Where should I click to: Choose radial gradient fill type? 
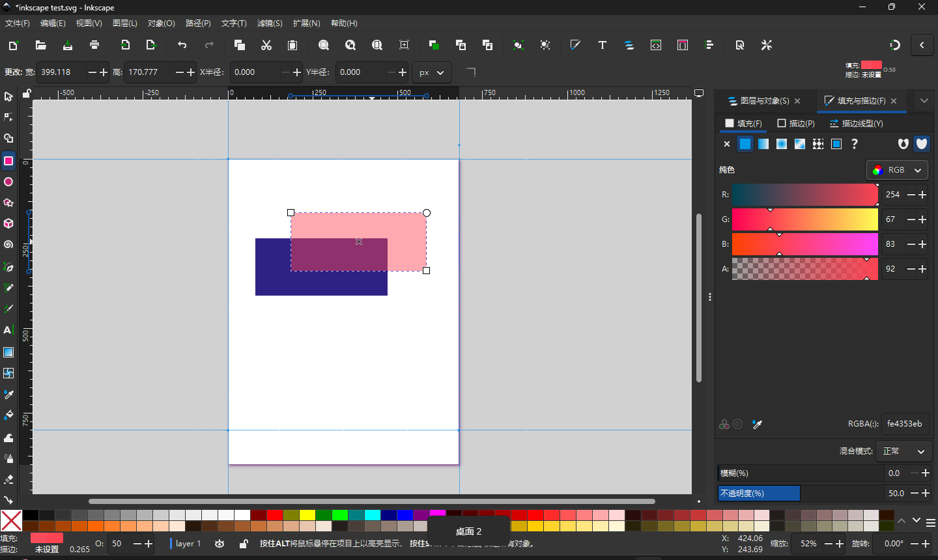pyautogui.click(x=782, y=144)
